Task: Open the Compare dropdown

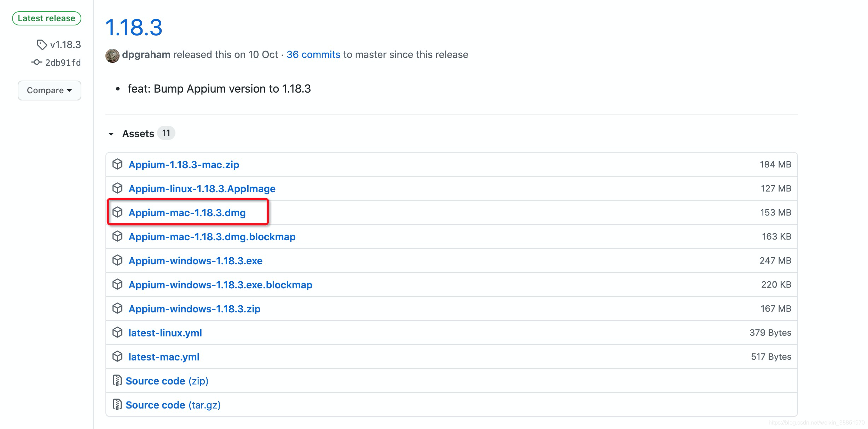Action: pyautogui.click(x=50, y=90)
